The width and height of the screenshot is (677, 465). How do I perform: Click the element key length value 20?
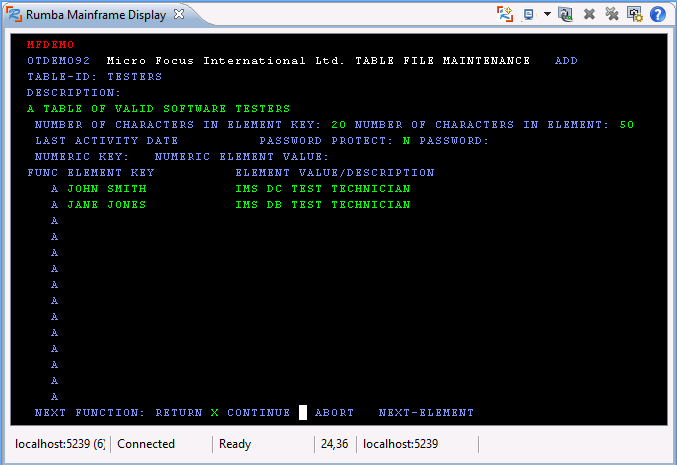click(x=338, y=125)
